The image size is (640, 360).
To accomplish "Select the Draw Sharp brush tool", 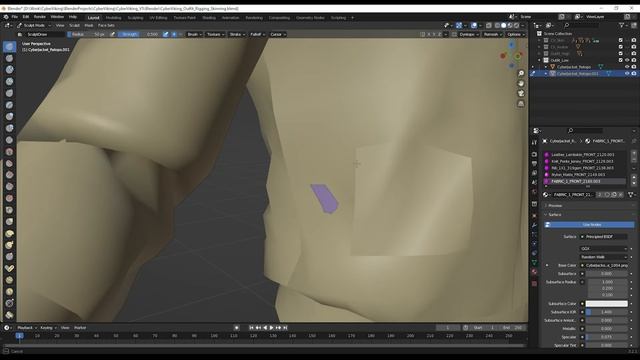I will click(9, 58).
